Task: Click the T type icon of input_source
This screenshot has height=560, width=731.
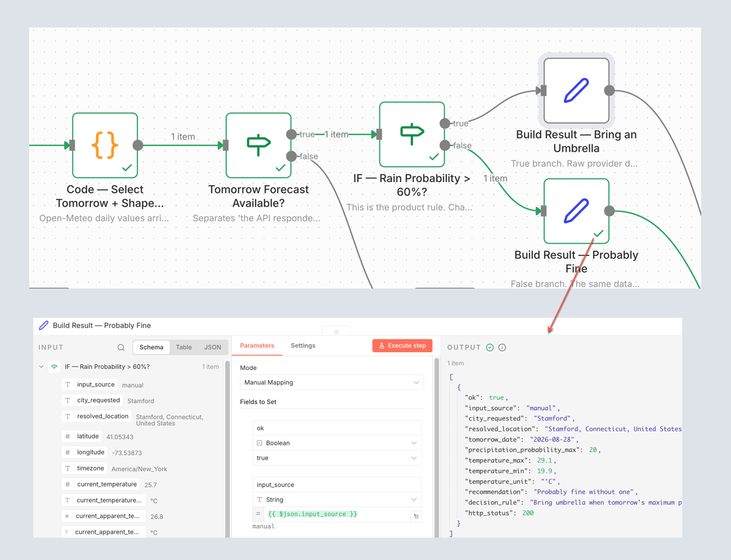Action: point(68,385)
